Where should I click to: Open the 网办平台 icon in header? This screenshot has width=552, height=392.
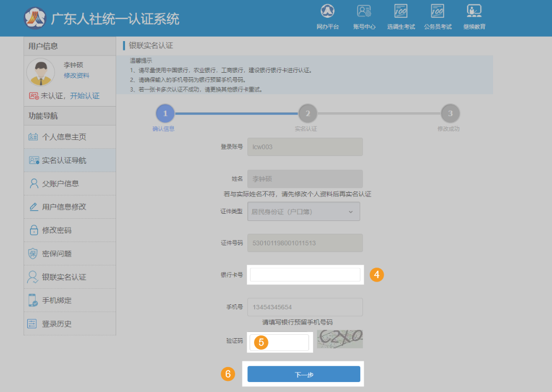tap(327, 11)
